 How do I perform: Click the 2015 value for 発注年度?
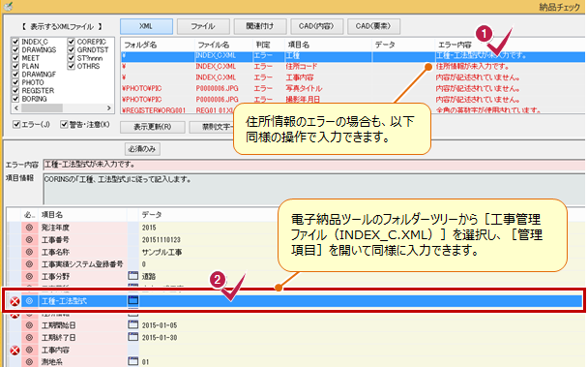point(149,228)
